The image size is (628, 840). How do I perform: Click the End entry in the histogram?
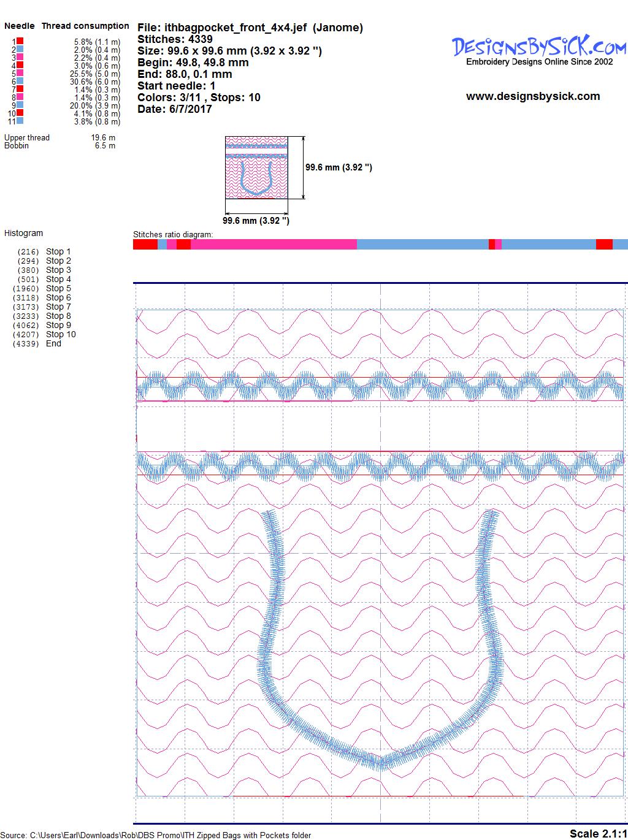pos(53,343)
